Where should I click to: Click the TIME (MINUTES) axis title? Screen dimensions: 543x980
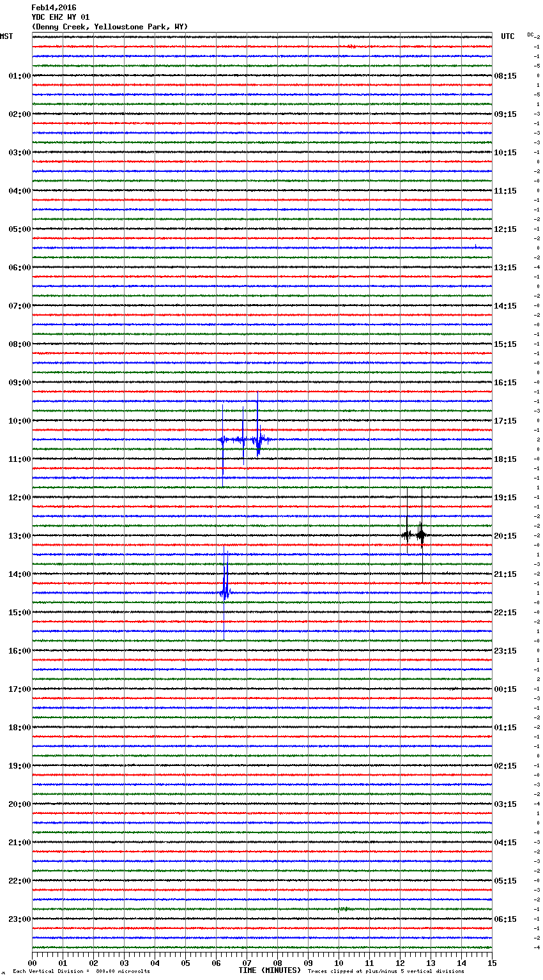pos(270,970)
